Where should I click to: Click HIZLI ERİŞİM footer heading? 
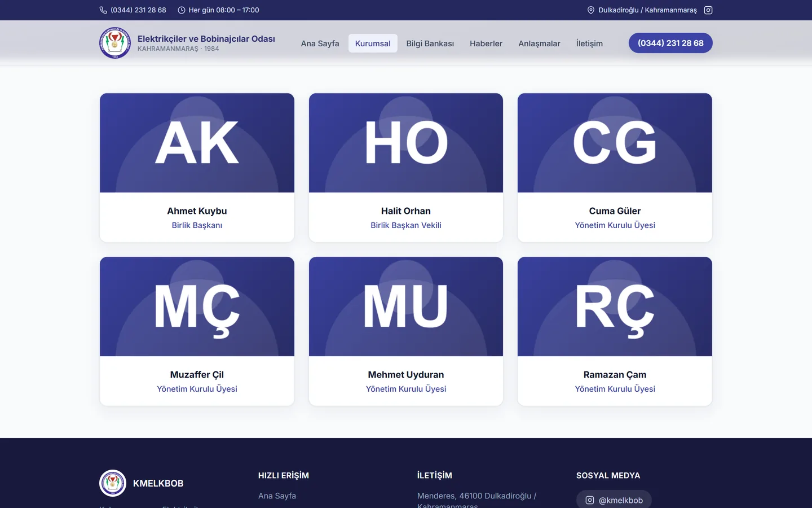pos(284,475)
